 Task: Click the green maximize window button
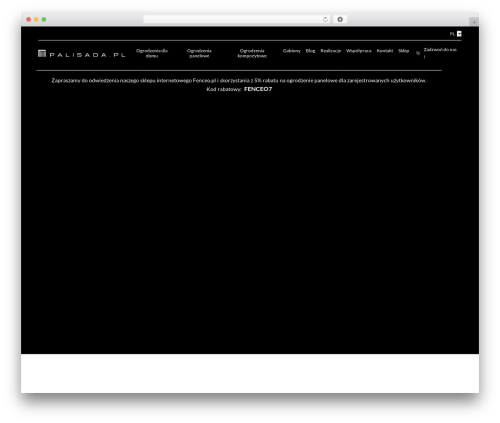(44, 19)
